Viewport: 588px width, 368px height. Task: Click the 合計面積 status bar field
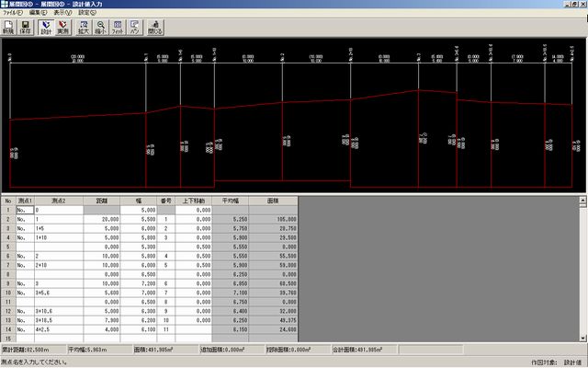(x=364, y=350)
